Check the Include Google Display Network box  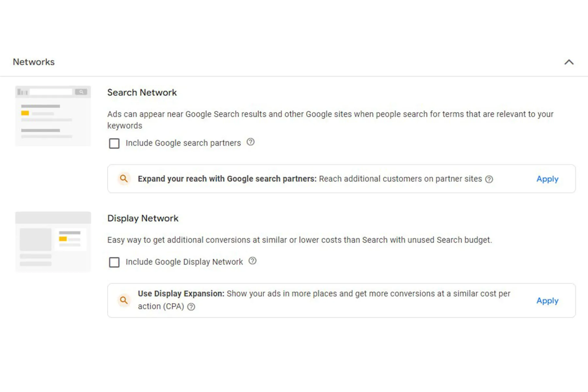pyautogui.click(x=114, y=262)
